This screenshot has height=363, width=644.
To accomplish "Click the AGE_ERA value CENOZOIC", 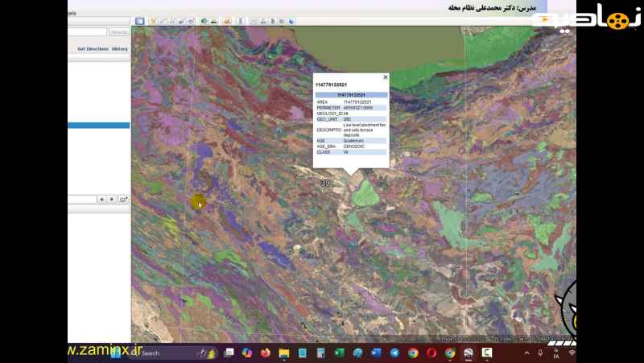I will [354, 146].
